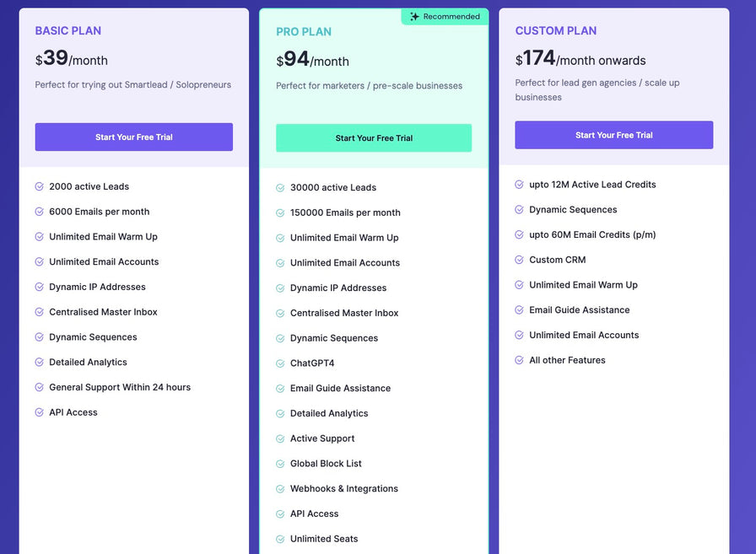
Task: Click the sparkle icon on the Recommended badge
Action: (x=414, y=17)
